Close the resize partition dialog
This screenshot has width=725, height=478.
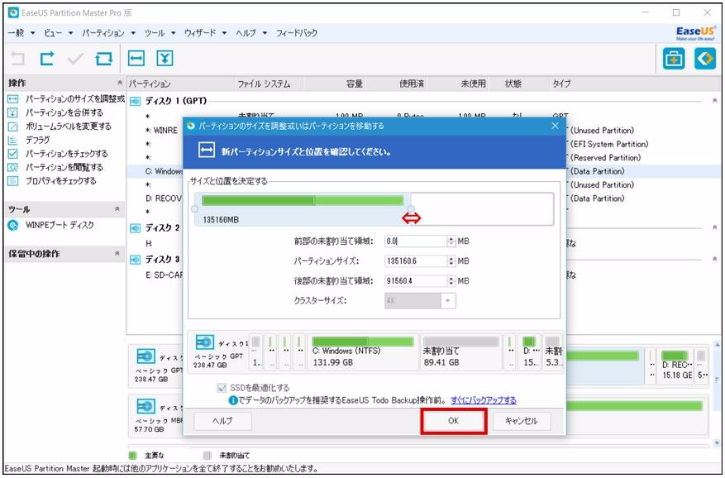(555, 126)
